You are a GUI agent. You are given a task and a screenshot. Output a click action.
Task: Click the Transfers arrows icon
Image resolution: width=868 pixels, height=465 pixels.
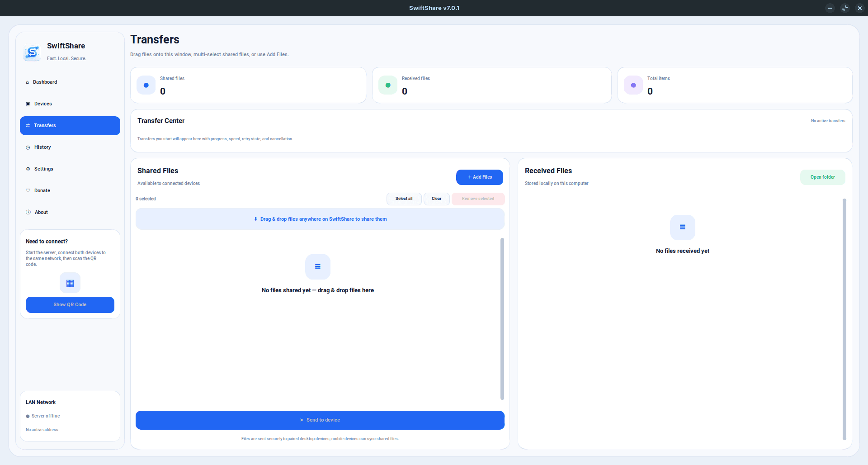(x=28, y=126)
